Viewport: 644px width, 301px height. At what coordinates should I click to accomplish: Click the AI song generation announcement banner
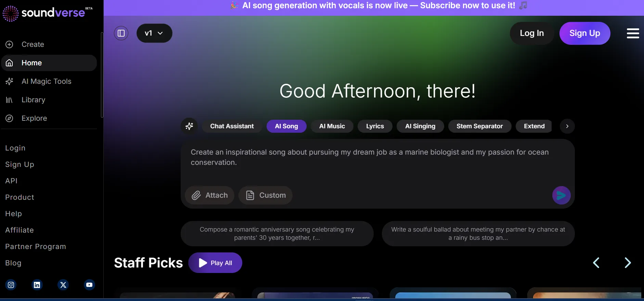pos(374,8)
